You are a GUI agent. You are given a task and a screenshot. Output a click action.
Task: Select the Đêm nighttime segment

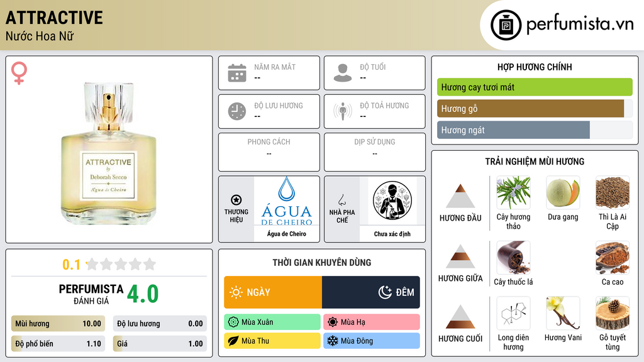[x=371, y=292]
